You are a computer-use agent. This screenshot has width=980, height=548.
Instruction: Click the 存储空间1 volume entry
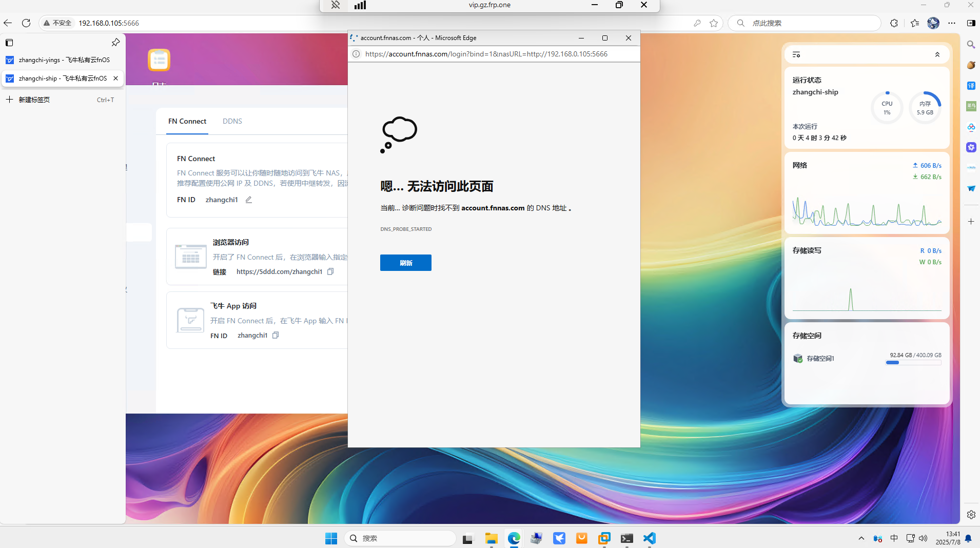(x=814, y=358)
